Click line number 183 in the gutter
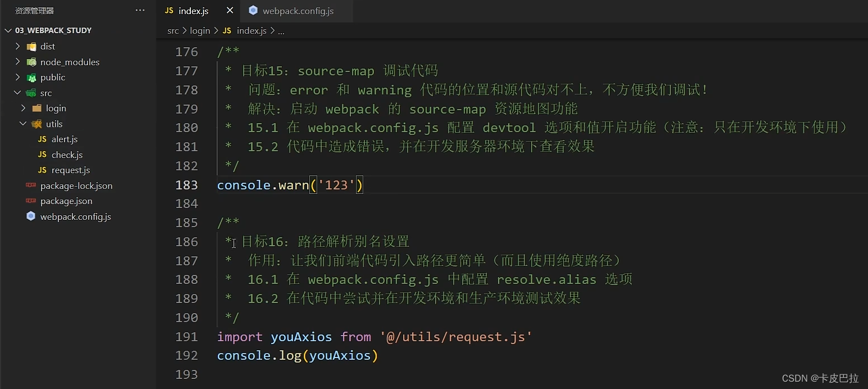 (x=186, y=185)
